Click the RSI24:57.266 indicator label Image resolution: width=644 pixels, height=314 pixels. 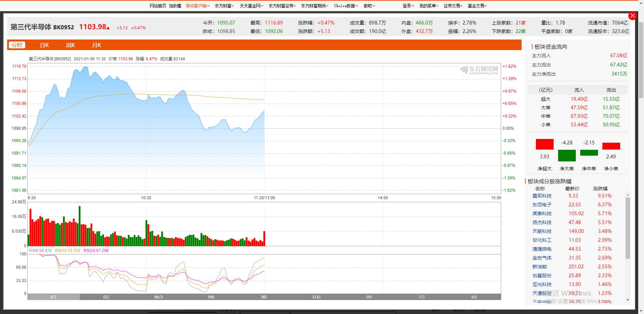96,251
